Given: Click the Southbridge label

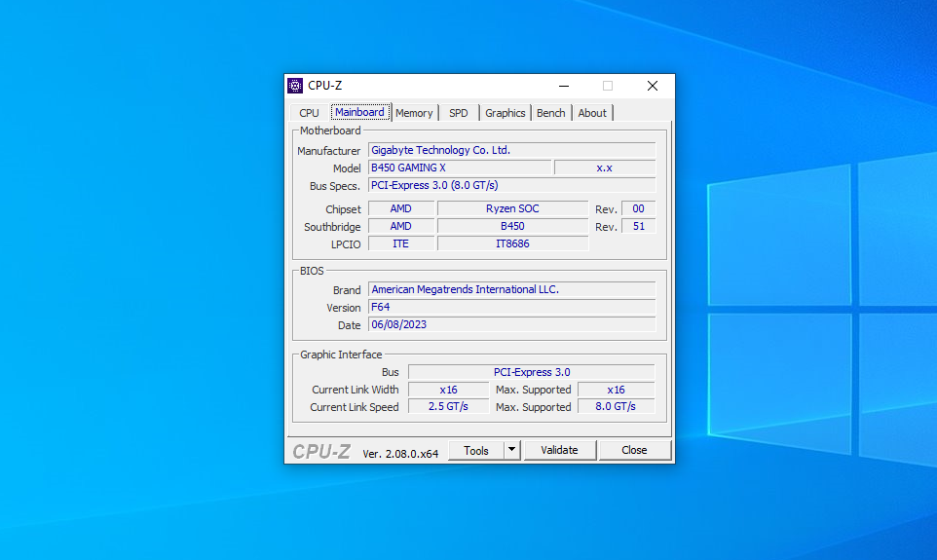Looking at the screenshot, I should [332, 227].
